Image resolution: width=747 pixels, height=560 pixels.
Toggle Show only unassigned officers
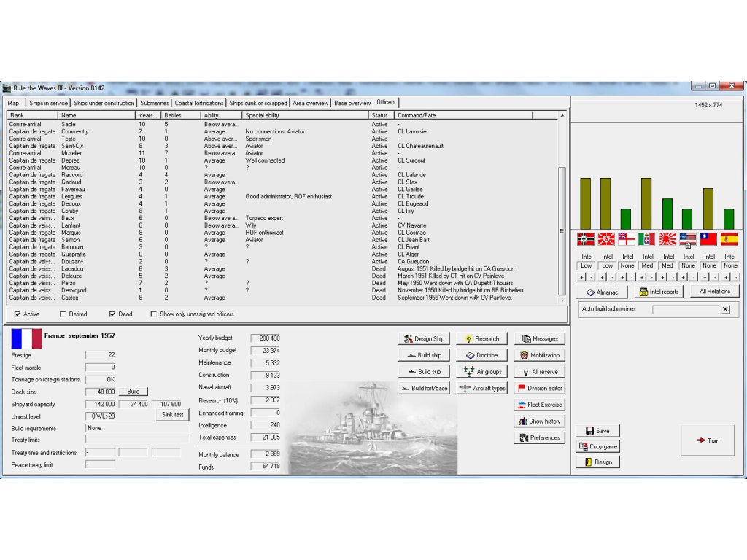(x=153, y=314)
